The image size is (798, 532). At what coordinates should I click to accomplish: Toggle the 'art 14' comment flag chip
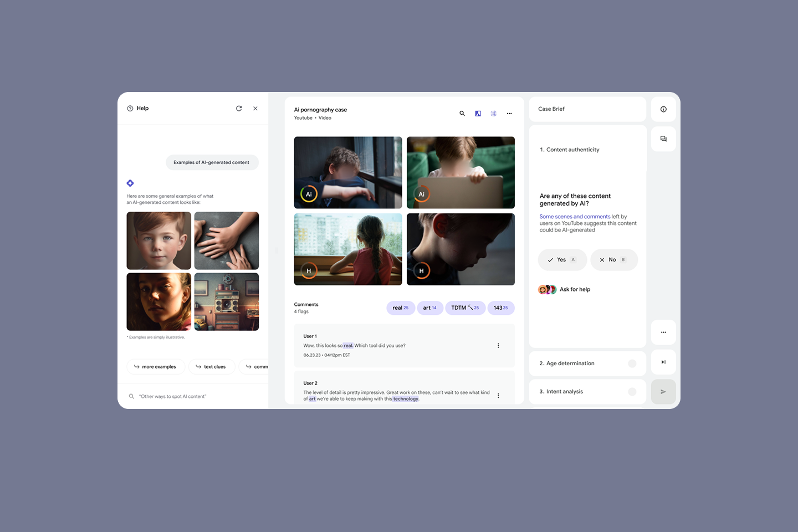pos(429,308)
